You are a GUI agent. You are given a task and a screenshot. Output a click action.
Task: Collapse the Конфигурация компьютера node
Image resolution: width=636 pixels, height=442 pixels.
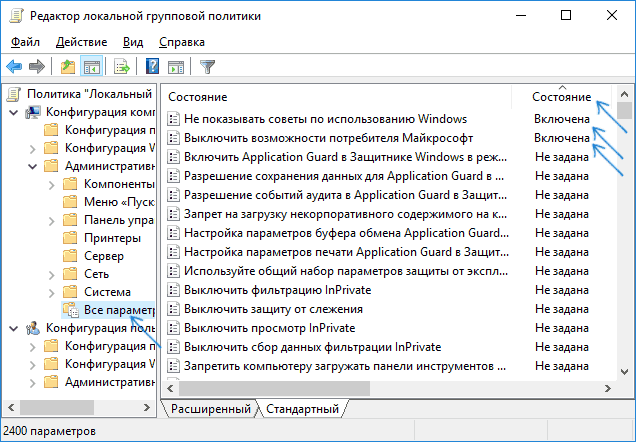(x=14, y=112)
